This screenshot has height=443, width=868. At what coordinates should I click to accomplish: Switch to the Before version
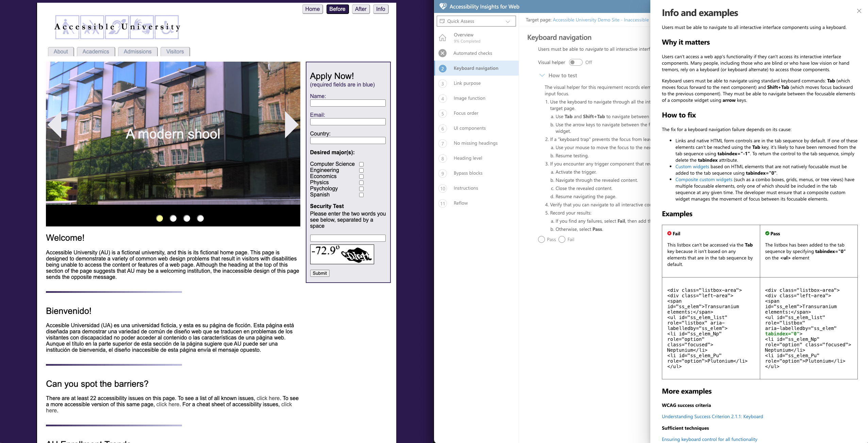click(337, 9)
